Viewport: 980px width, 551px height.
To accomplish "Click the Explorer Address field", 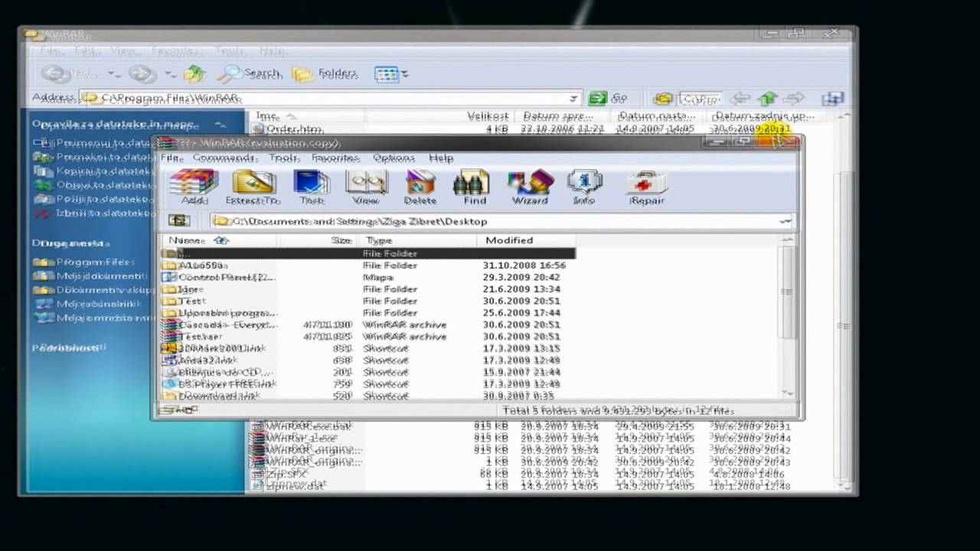I will point(330,99).
